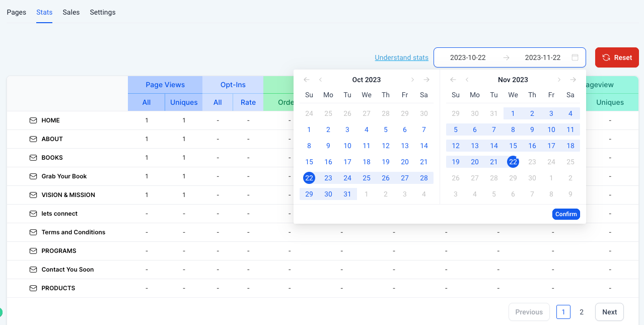This screenshot has height=325, width=644.
Task: Click the refresh icon inside the Reset button
Action: (606, 57)
